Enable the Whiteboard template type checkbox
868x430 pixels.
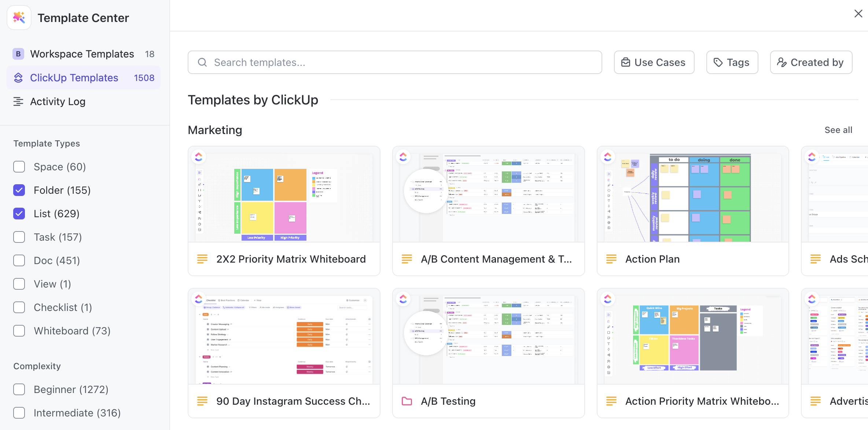(x=19, y=331)
